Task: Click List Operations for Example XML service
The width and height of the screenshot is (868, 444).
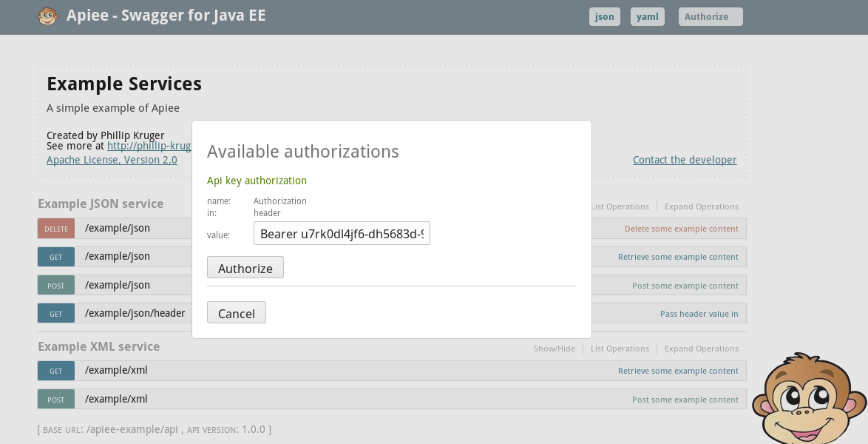Action: pos(620,349)
